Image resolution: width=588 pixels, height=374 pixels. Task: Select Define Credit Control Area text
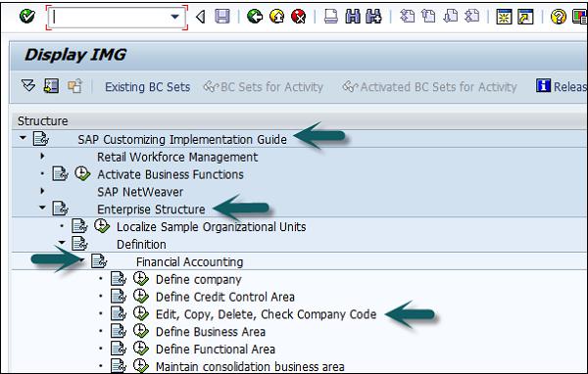pyautogui.click(x=225, y=297)
